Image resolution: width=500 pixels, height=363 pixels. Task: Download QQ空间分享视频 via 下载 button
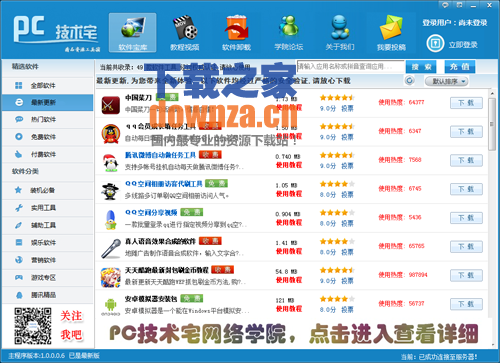[x=466, y=218]
